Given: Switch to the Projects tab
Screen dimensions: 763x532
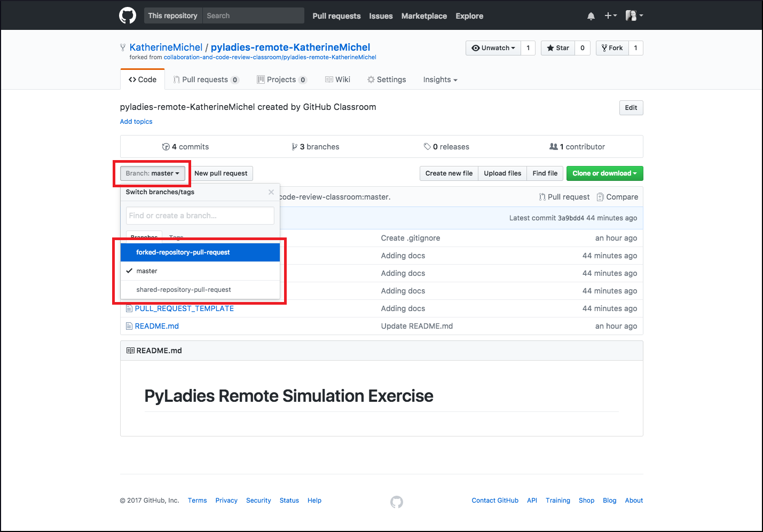Looking at the screenshot, I should point(282,80).
